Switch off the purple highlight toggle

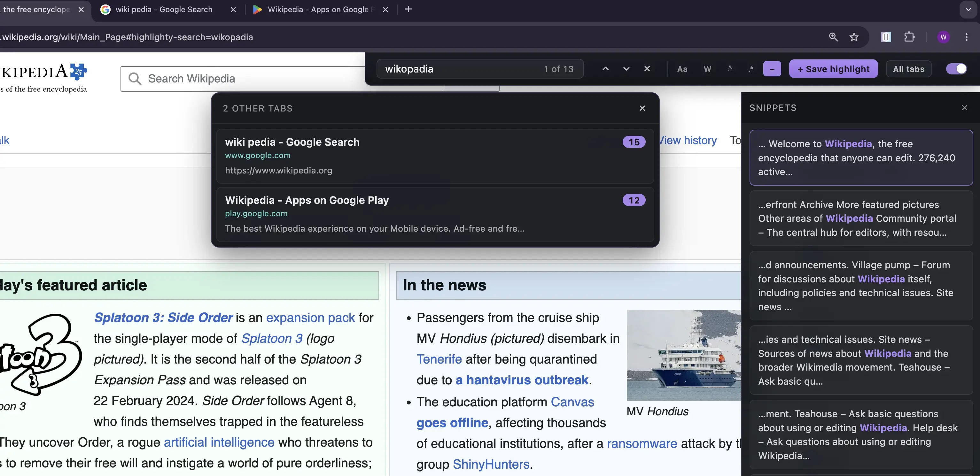[x=956, y=69]
